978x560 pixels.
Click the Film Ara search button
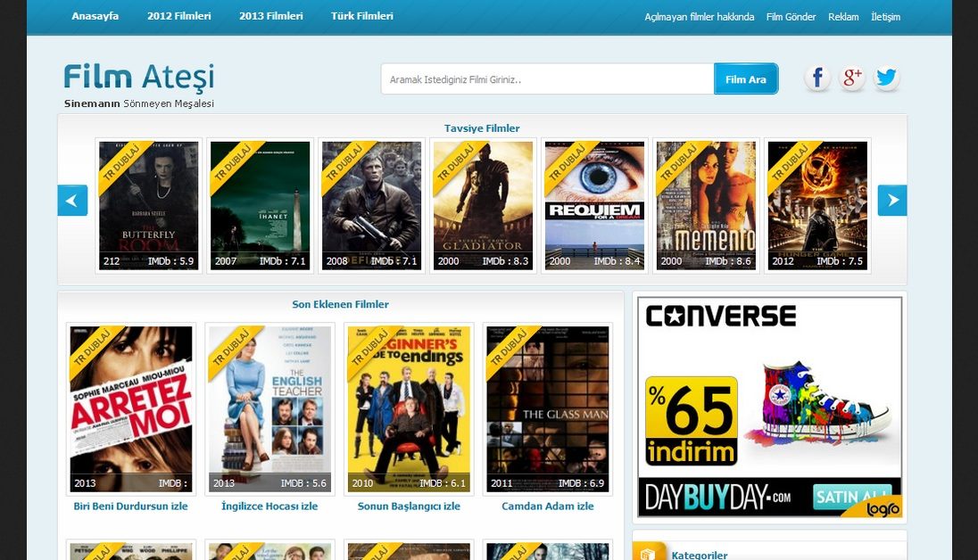point(746,79)
